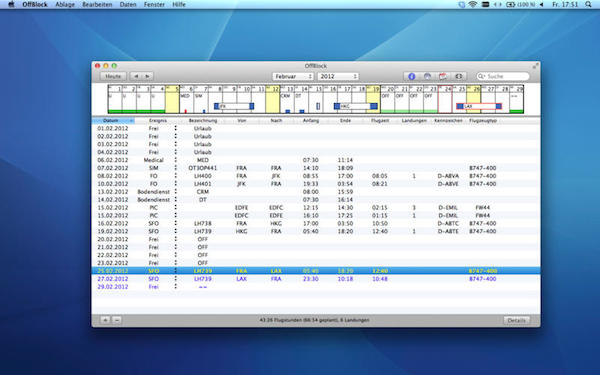Open the Daten menu
The image size is (600, 375).
tap(128, 5)
